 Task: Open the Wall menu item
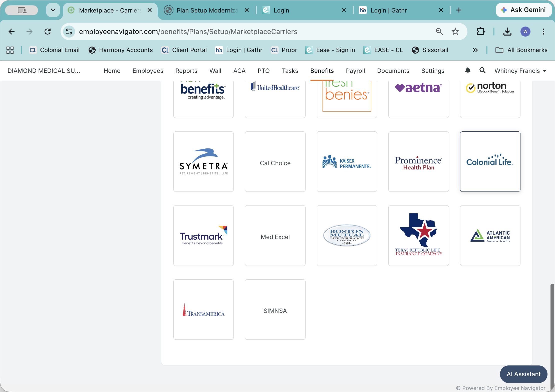215,71
